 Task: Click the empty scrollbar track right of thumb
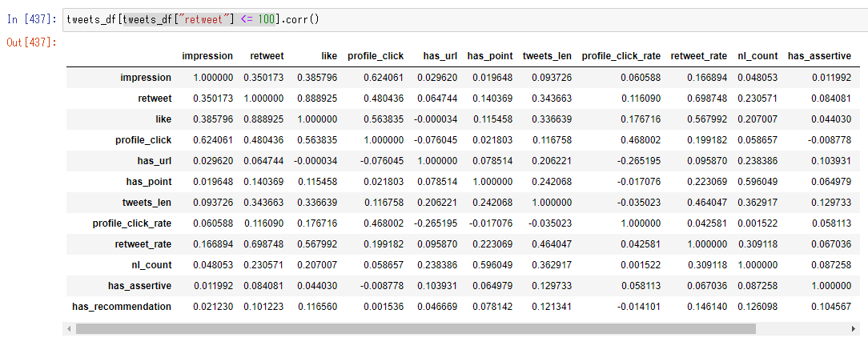click(x=803, y=328)
